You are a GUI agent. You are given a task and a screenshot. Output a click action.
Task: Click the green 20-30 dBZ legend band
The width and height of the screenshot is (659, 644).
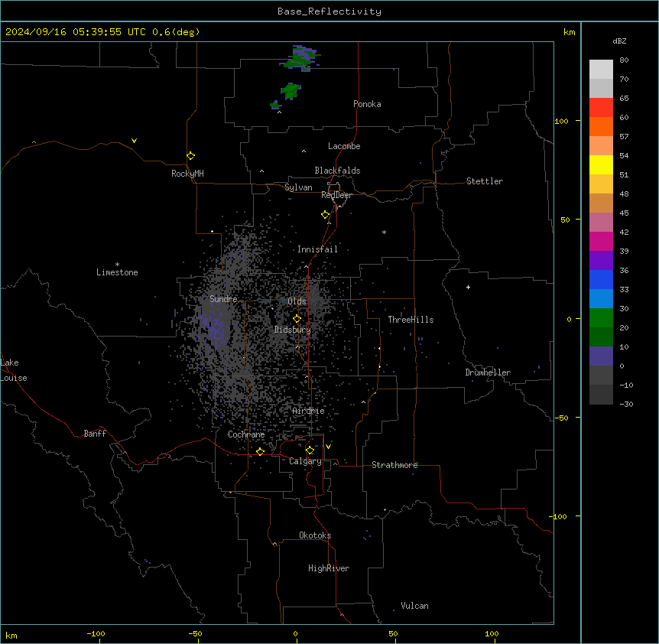pos(601,318)
